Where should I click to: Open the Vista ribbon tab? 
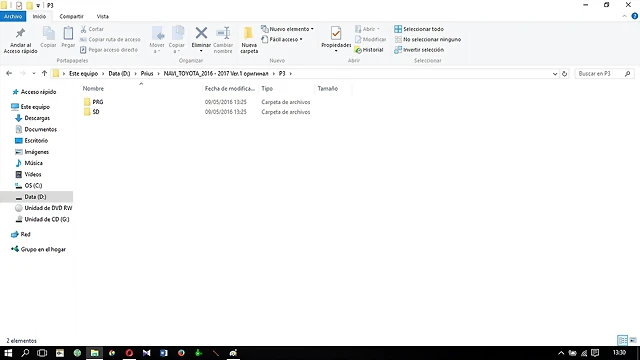coord(102,16)
